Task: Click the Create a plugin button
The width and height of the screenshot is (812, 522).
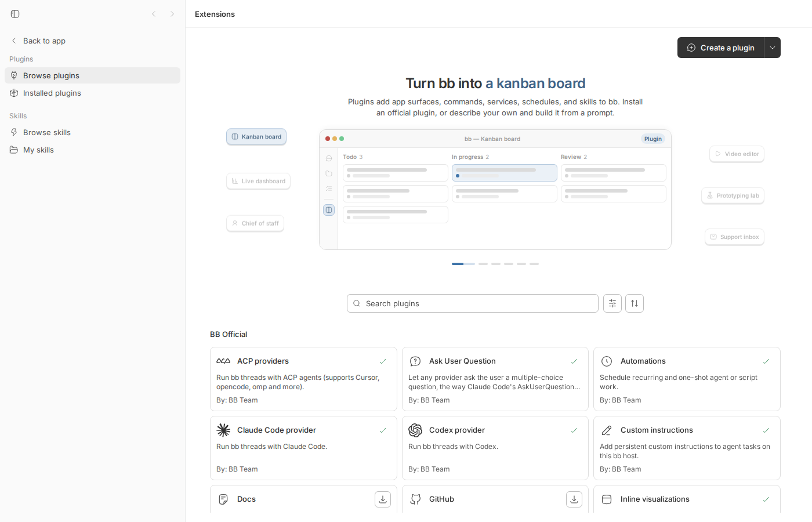Action: pos(721,48)
